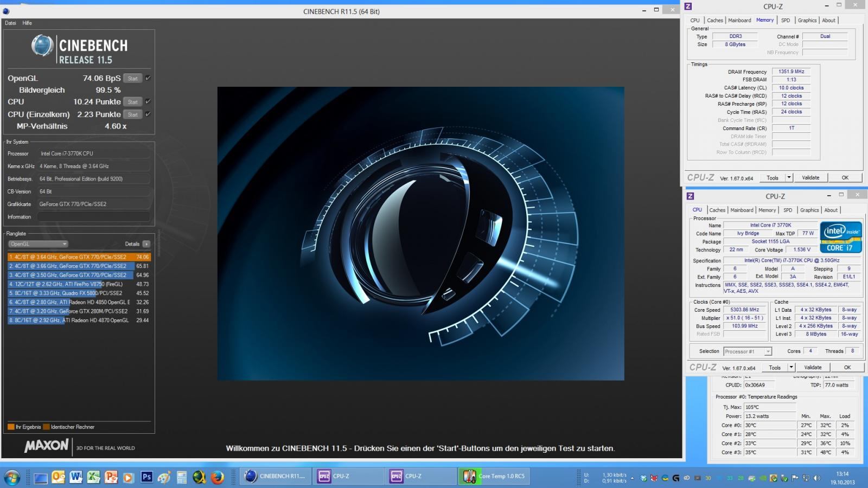This screenshot has height=488, width=868.
Task: Click the rendered eye benchmark image
Action: (x=420, y=233)
